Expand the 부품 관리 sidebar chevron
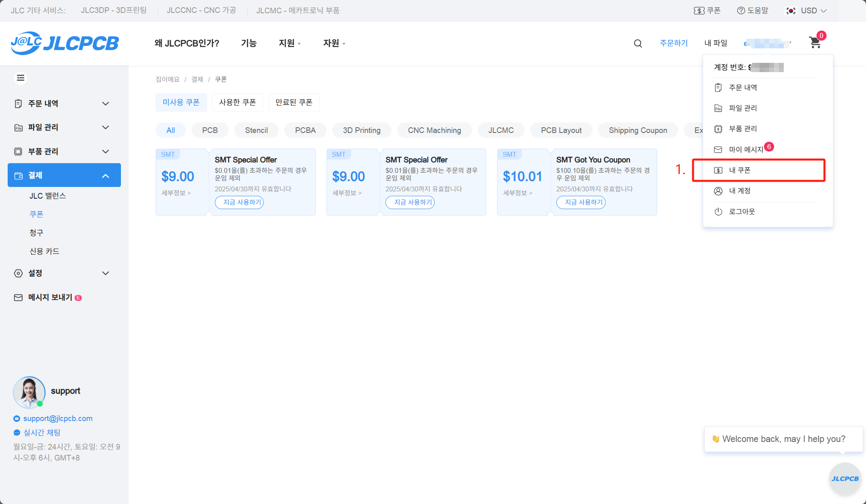Screen dimensions: 866x504 pos(106,152)
